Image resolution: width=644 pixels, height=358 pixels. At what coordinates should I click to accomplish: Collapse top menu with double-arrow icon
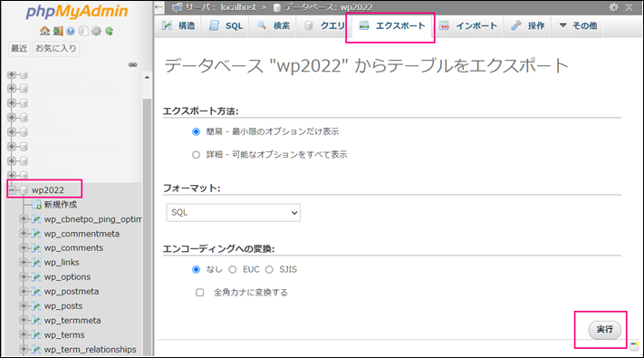pyautogui.click(x=630, y=7)
